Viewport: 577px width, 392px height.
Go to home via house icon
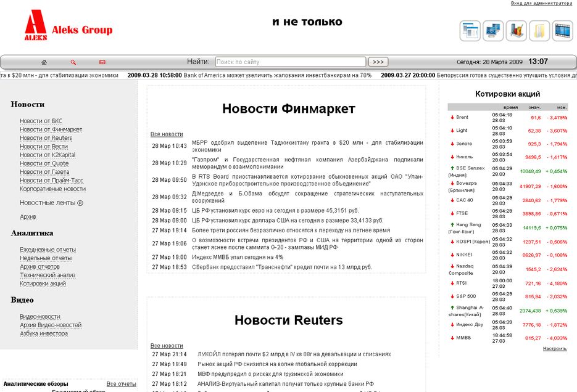click(x=44, y=62)
